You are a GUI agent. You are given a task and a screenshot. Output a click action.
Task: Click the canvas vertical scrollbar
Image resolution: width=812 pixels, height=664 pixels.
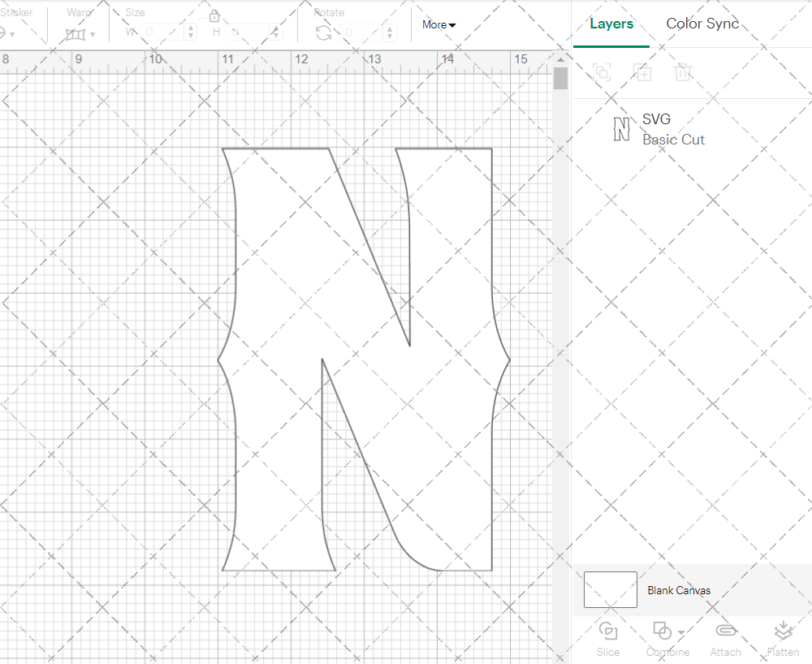click(559, 77)
